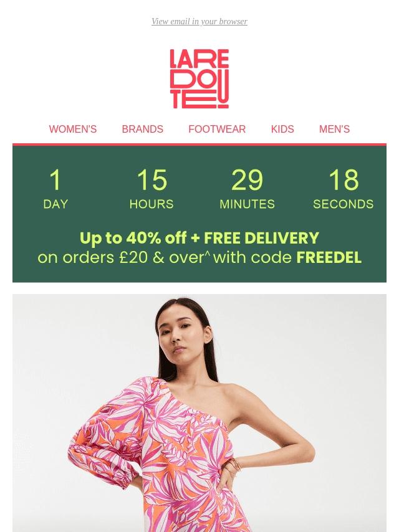Open the WOMEN'S category

click(73, 129)
